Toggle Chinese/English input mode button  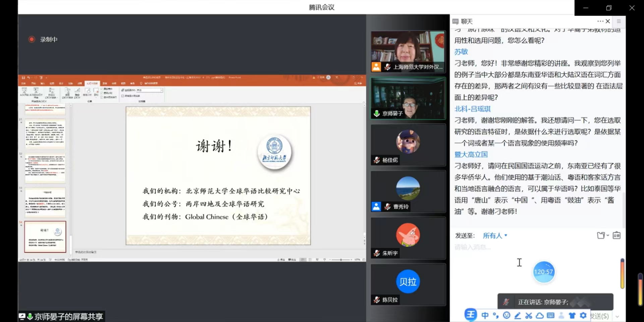coord(485,315)
